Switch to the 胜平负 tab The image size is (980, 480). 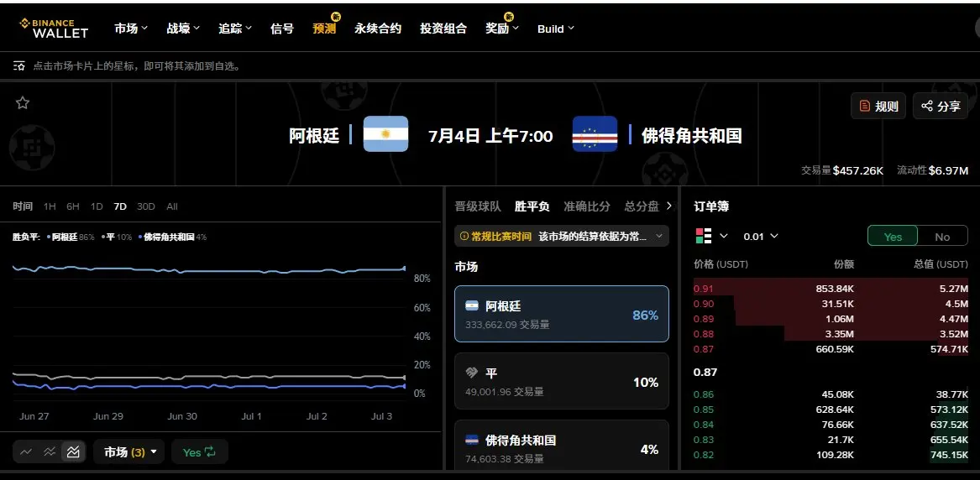(x=532, y=206)
